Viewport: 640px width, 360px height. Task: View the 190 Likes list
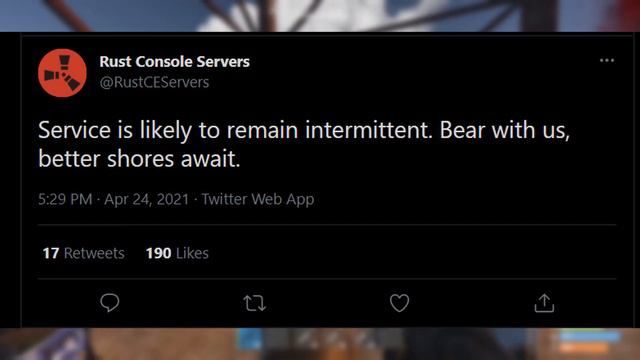(177, 253)
